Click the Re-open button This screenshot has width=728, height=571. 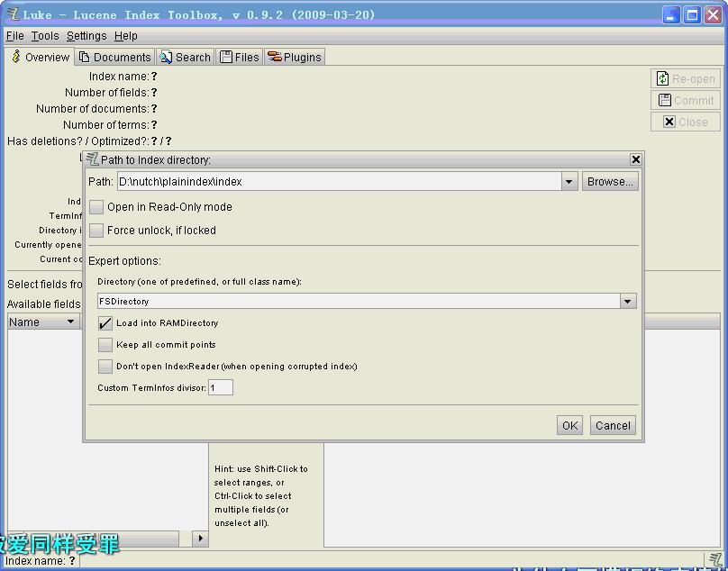[686, 79]
